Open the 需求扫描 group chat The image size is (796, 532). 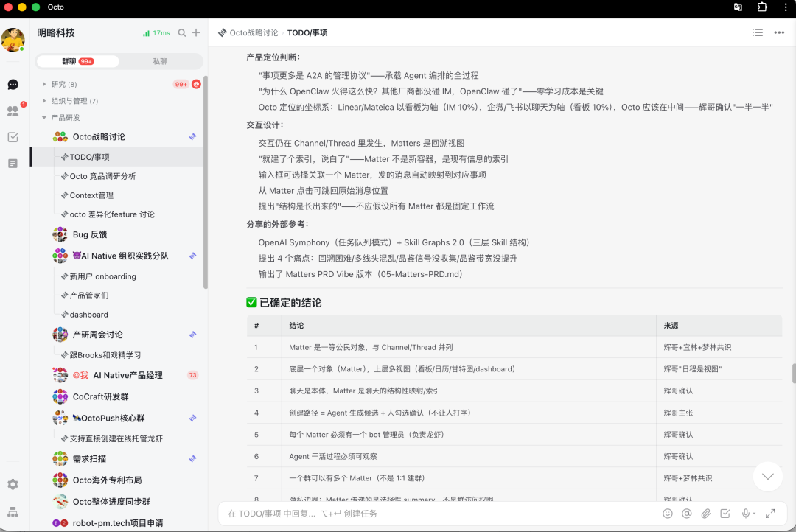coord(117,458)
